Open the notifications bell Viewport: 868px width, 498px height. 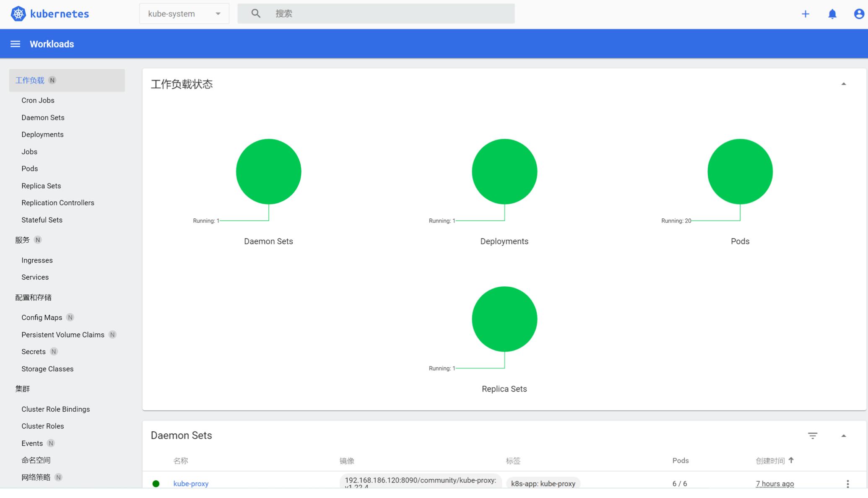point(832,14)
